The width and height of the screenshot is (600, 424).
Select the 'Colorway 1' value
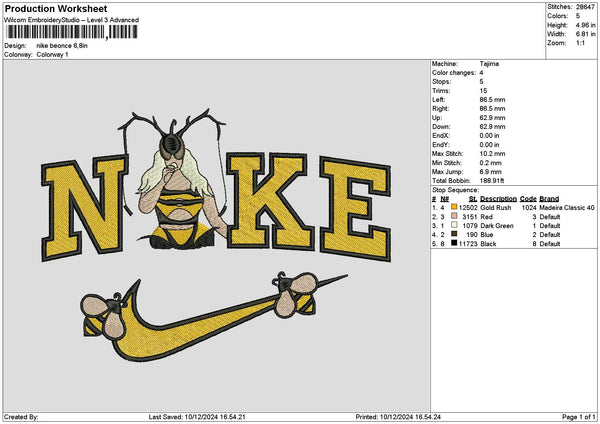[52, 55]
